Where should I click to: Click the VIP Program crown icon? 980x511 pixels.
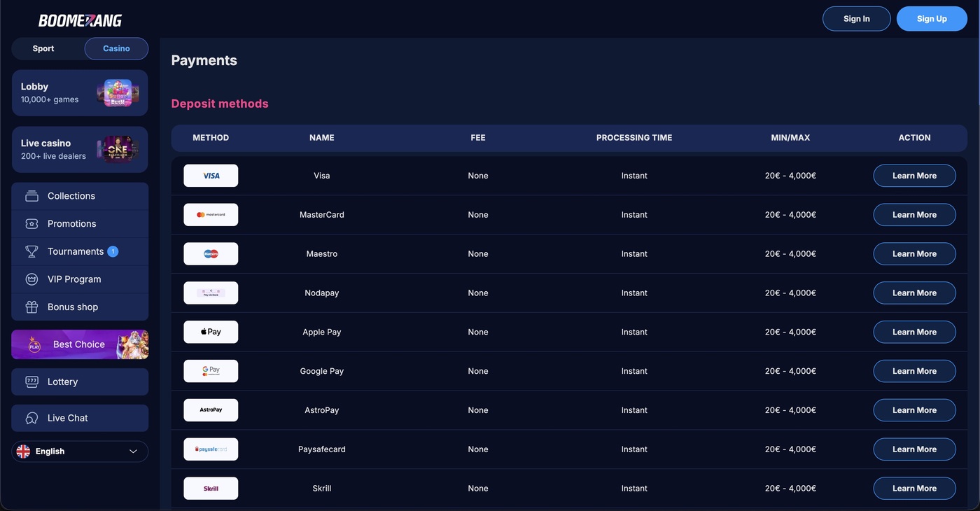click(x=31, y=279)
